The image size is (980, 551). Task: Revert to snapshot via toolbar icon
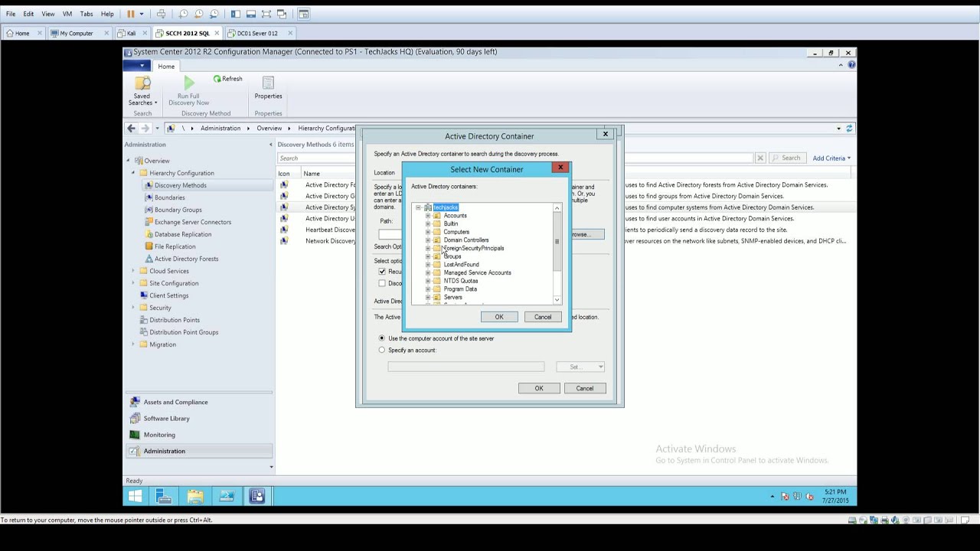point(199,14)
